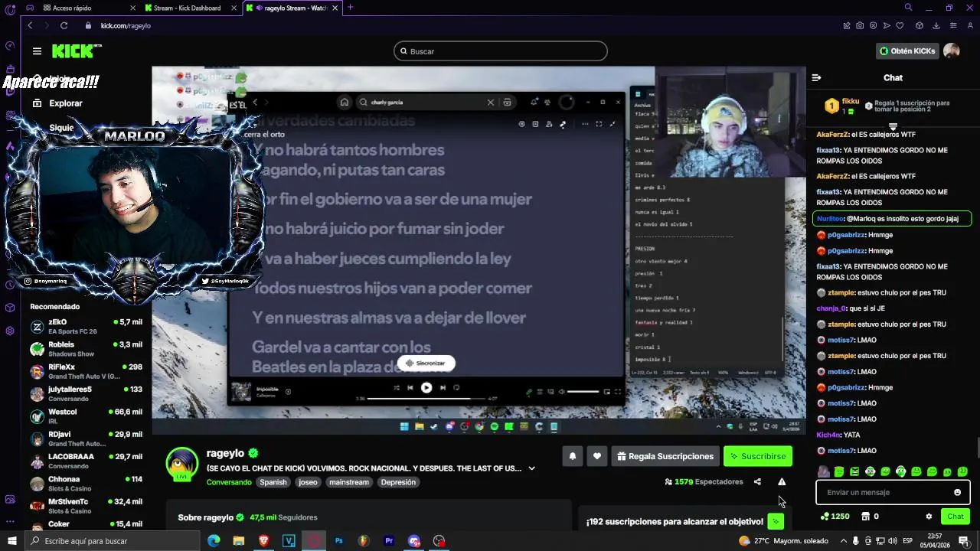The image size is (980, 551).
Task: Open browser tab search magnifier
Action: (x=908, y=8)
